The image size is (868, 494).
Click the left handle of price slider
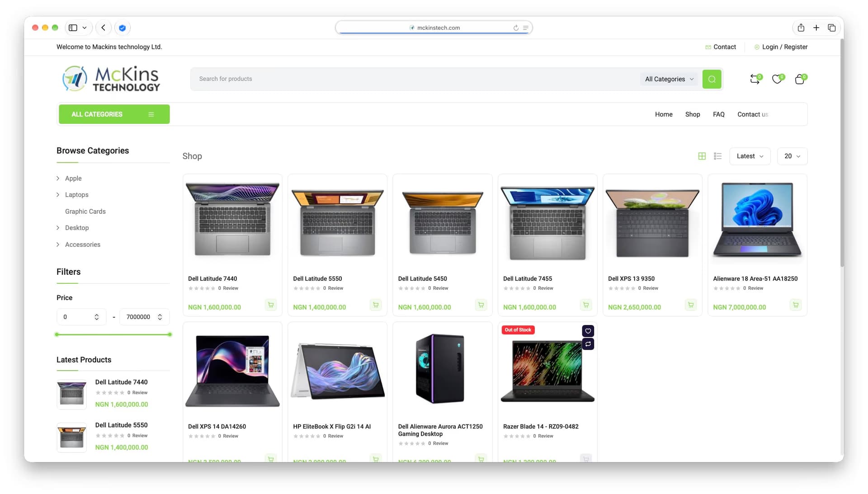click(x=57, y=334)
